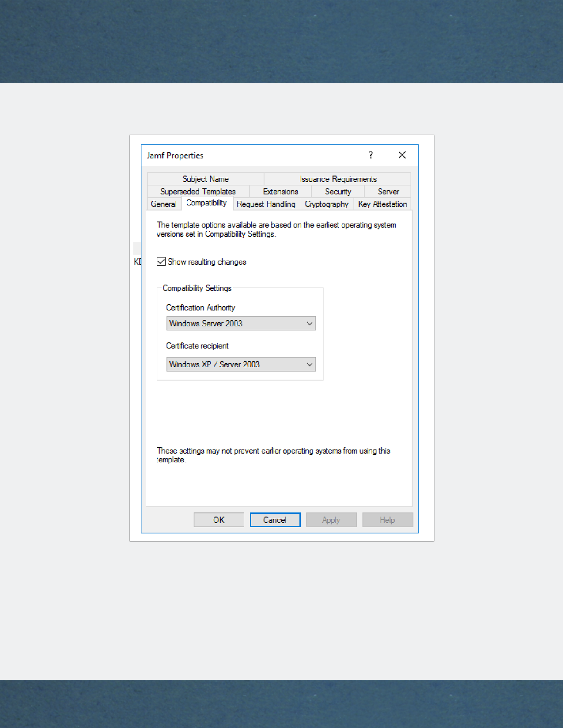Open the Key Attestation tab
This screenshot has width=563, height=728.
(x=383, y=204)
